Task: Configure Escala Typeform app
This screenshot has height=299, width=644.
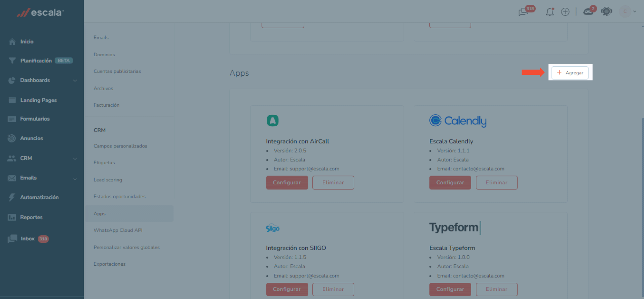Action: [450, 289]
